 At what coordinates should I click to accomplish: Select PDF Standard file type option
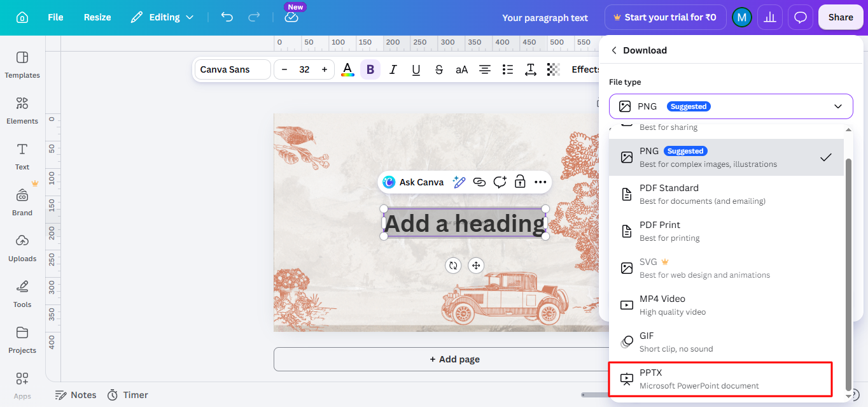tap(726, 194)
